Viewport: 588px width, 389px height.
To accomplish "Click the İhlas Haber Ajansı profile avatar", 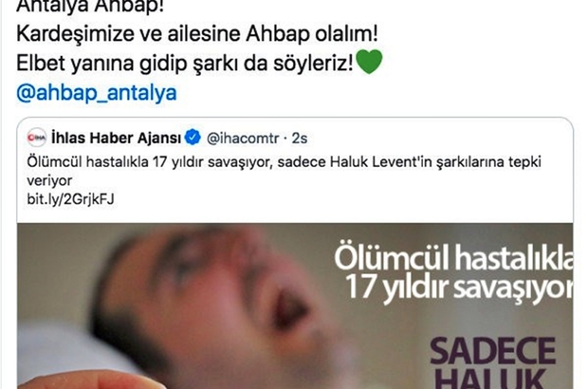I will click(x=36, y=138).
